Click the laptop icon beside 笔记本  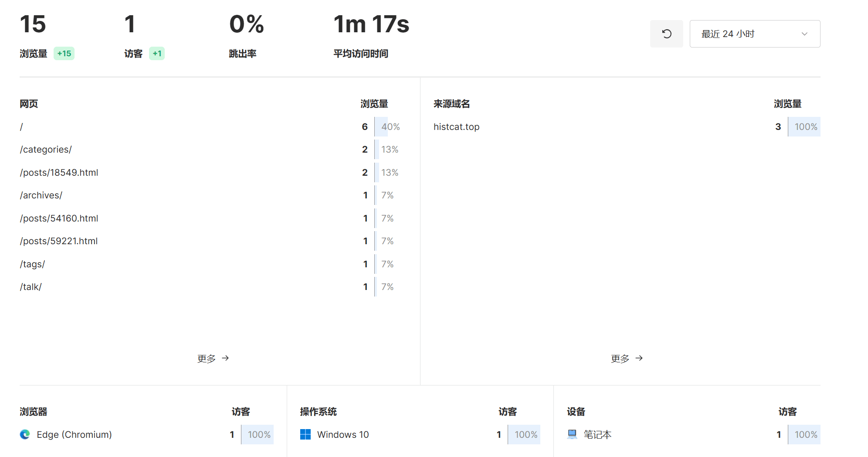[x=572, y=434]
